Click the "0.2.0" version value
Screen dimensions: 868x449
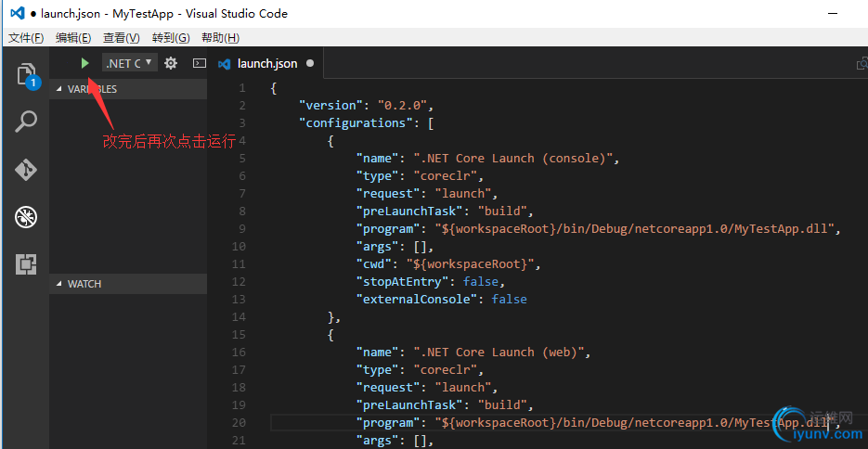401,105
